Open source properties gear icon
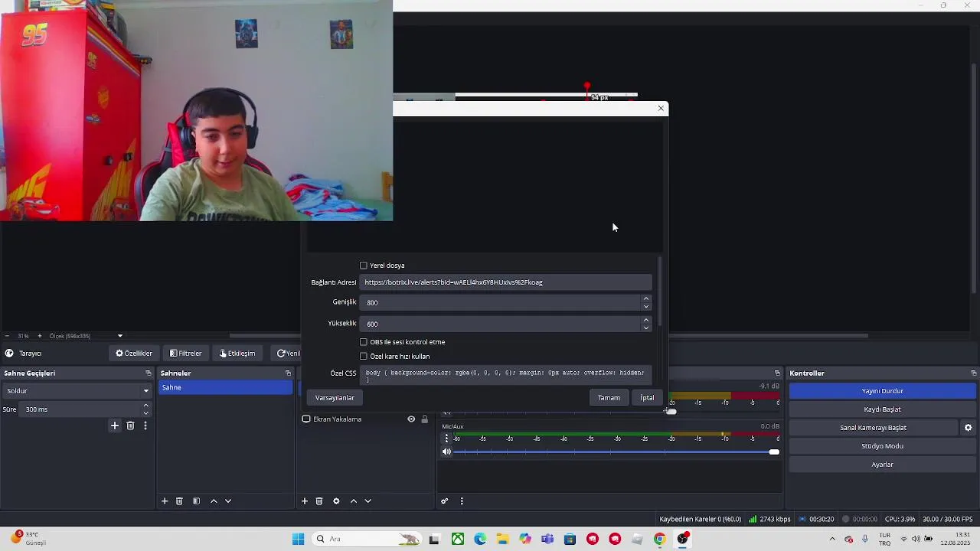 click(x=336, y=501)
